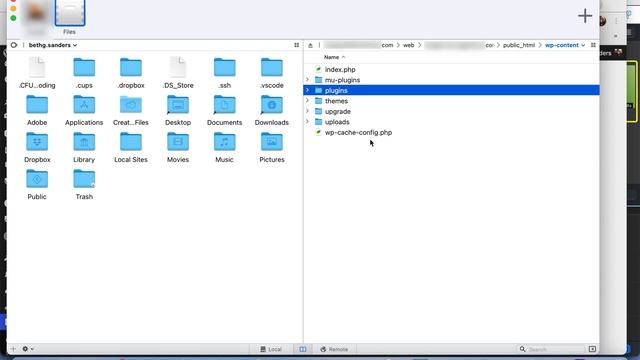Select the Dropbox folder icon
The image size is (640, 360).
pyautogui.click(x=37, y=142)
